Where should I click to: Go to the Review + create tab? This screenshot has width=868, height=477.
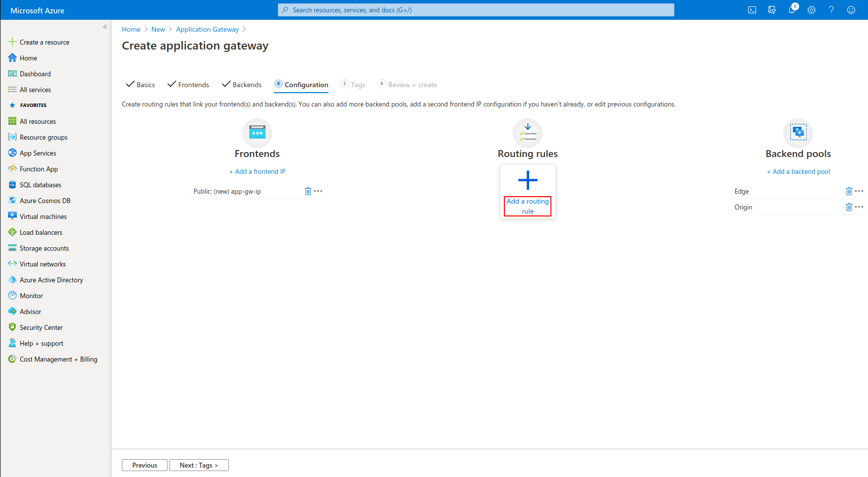click(x=407, y=85)
